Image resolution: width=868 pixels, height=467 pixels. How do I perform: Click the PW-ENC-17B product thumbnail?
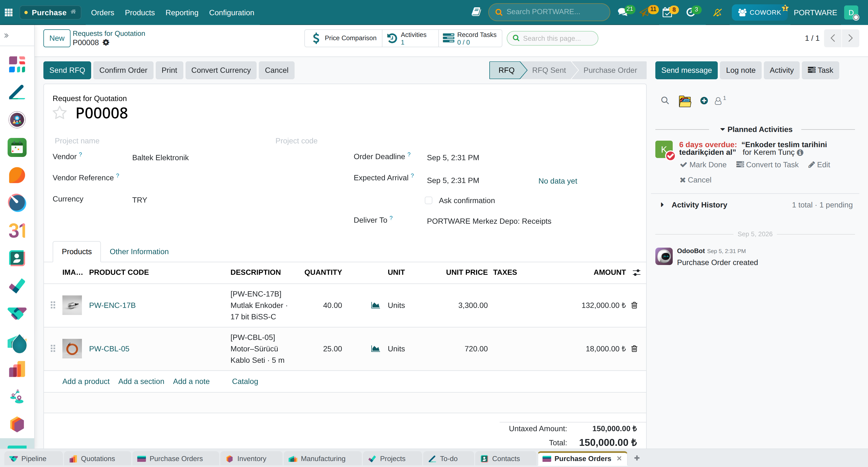click(x=72, y=305)
